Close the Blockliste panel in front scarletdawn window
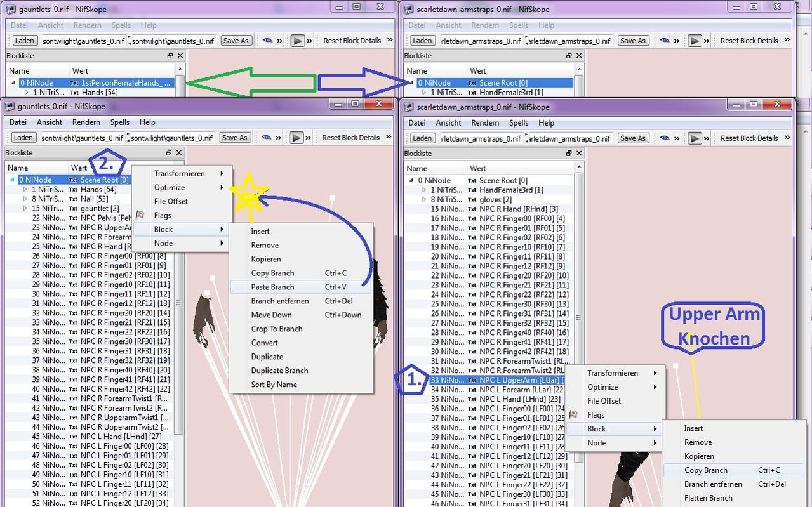This screenshot has height=507, width=812. tap(578, 154)
